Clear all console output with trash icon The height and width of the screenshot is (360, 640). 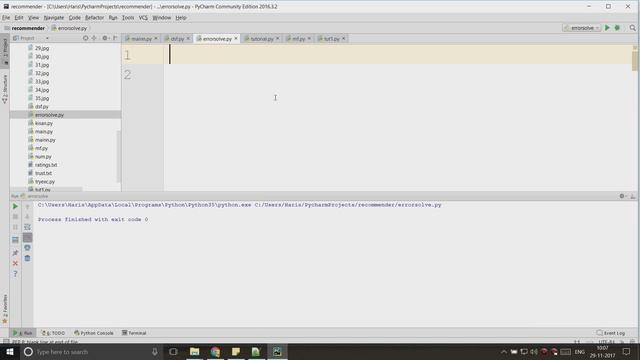27,258
